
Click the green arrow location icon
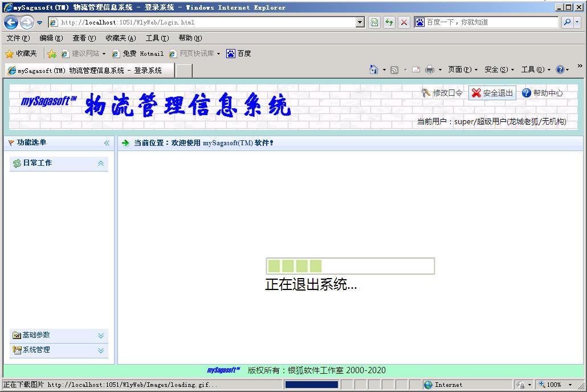coord(125,142)
